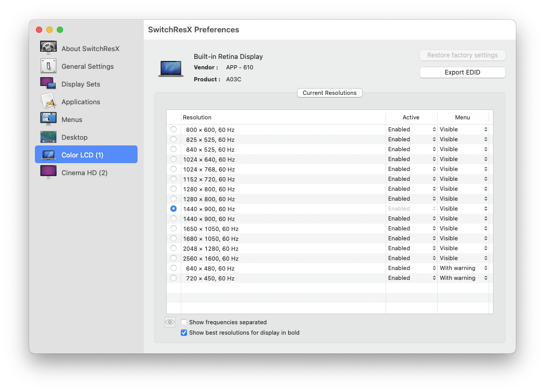The image size is (545, 392).
Task: Select Cinema HD (2) display
Action: (84, 173)
